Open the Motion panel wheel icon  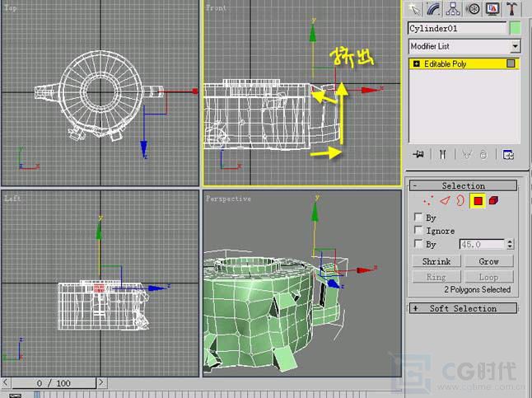click(473, 8)
